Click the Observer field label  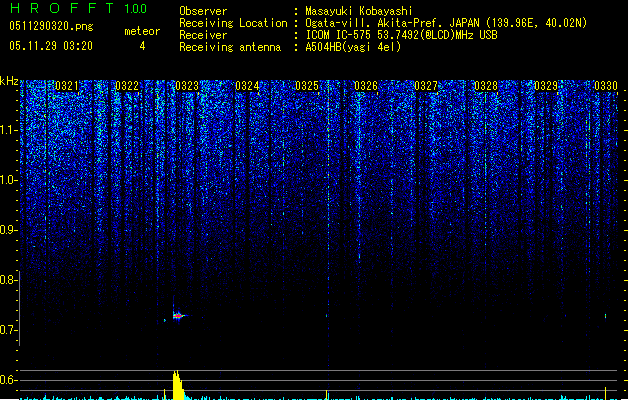click(203, 11)
